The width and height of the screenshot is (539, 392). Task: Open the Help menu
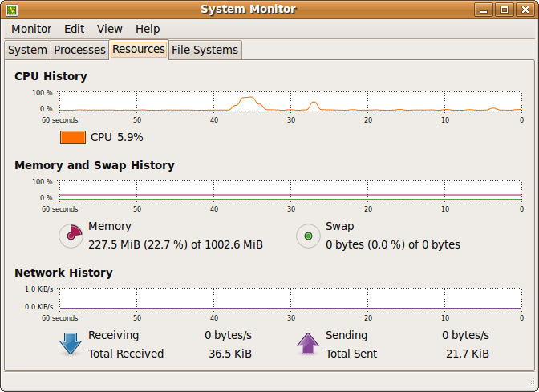click(148, 29)
